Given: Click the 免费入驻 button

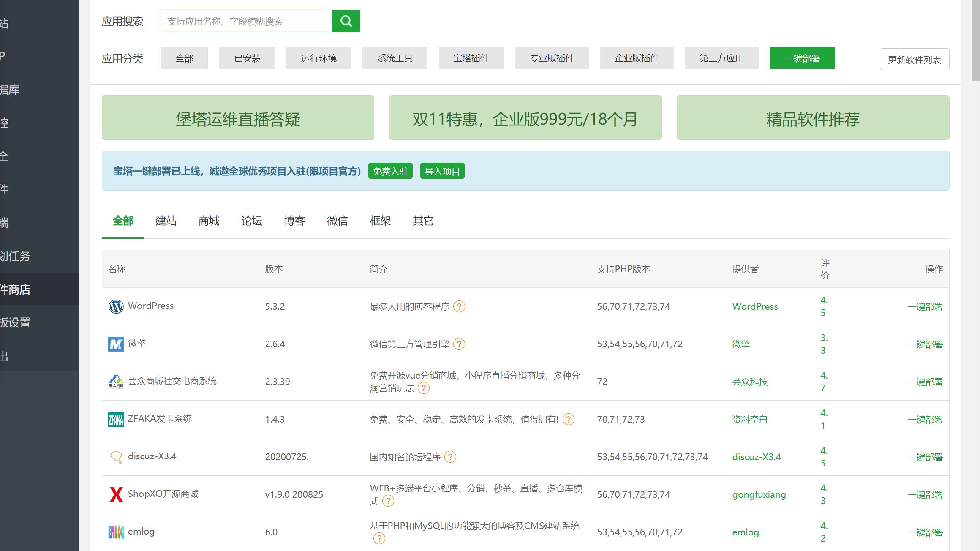Looking at the screenshot, I should coord(390,171).
